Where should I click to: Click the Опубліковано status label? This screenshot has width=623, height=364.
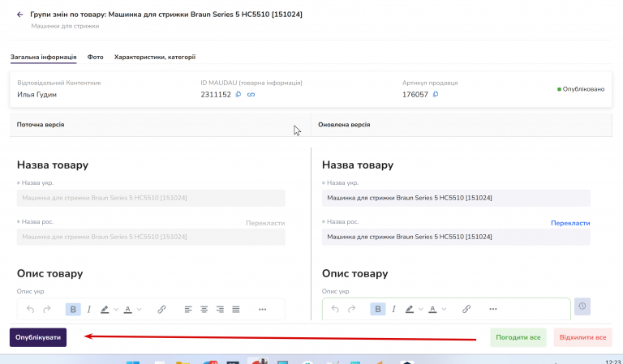[x=581, y=89]
